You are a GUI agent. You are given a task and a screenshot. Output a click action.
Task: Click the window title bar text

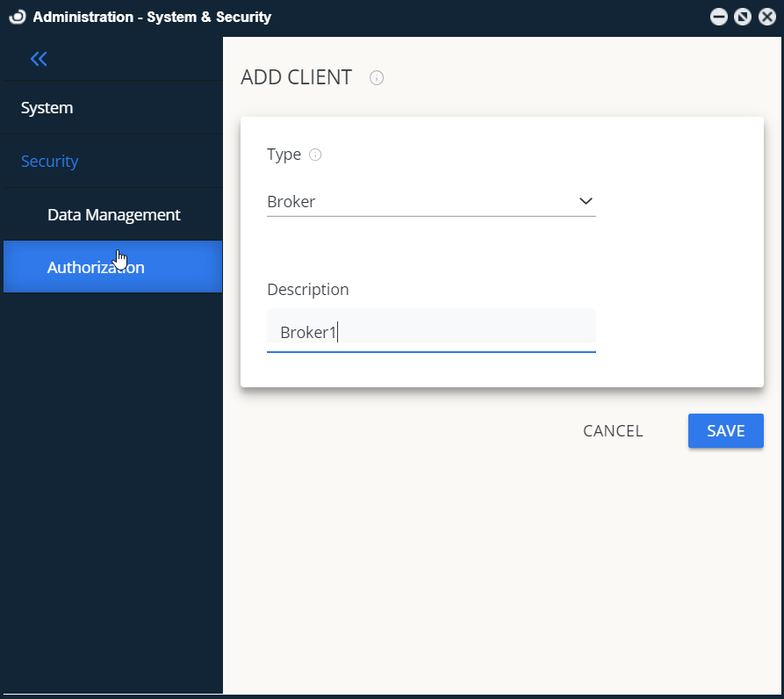click(x=152, y=17)
